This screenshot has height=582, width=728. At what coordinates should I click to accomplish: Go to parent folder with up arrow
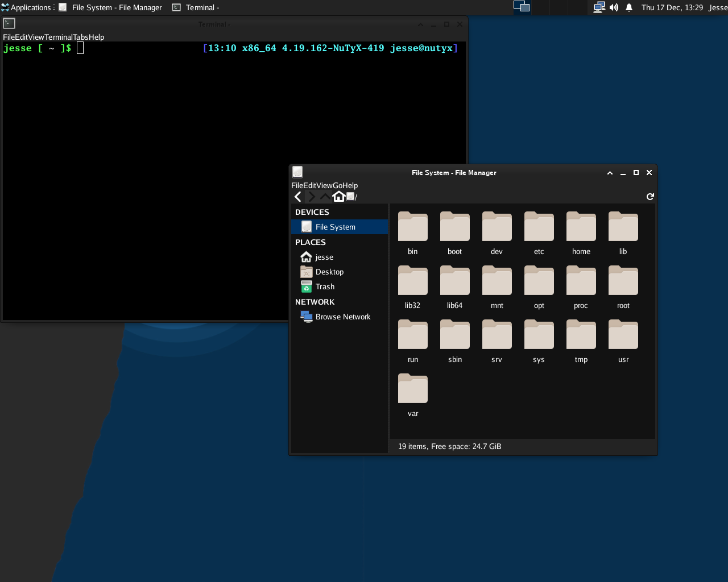click(325, 197)
